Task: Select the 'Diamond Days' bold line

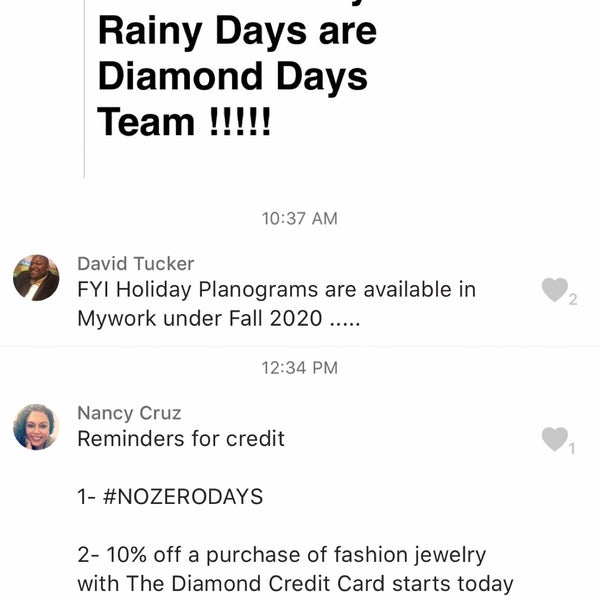Action: click(x=233, y=77)
